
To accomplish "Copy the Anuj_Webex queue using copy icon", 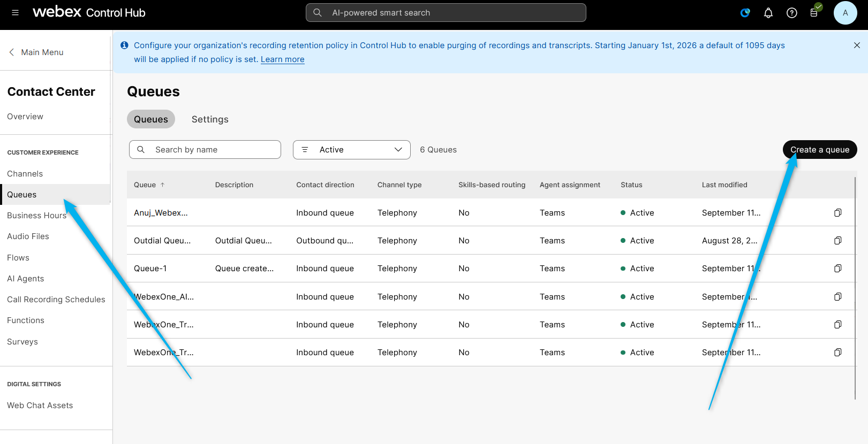I will 837,213.
